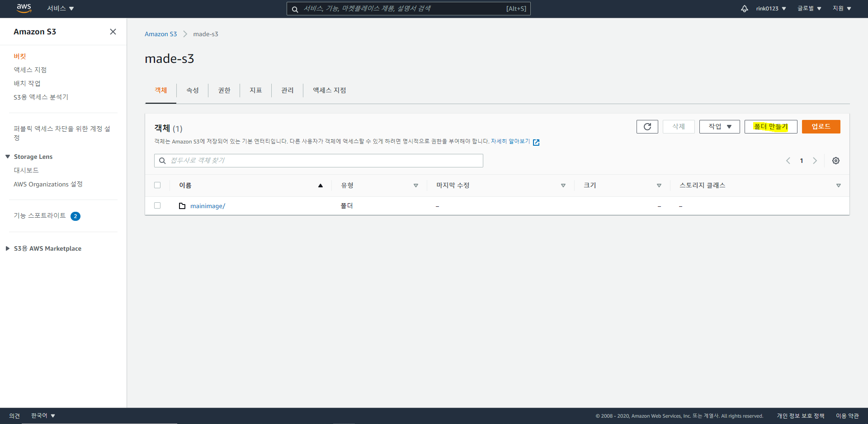Open table preferences gear icon
Image resolution: width=868 pixels, height=424 pixels.
click(x=836, y=161)
